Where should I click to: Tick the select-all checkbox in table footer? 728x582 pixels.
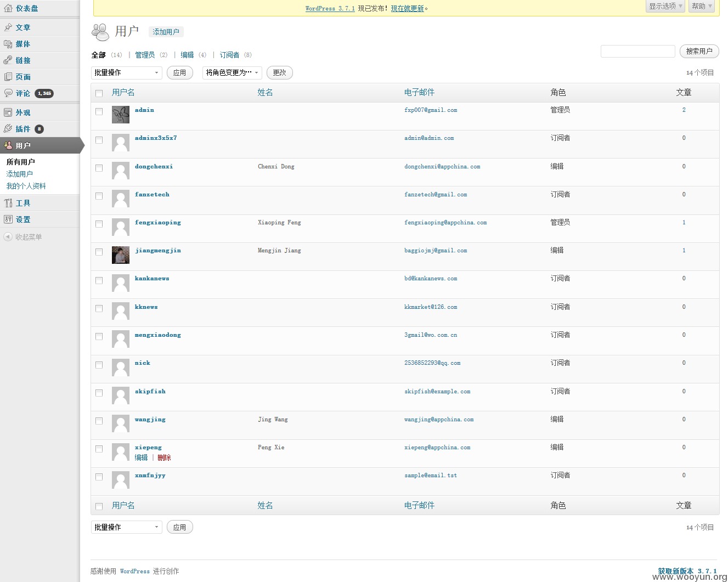[99, 506]
